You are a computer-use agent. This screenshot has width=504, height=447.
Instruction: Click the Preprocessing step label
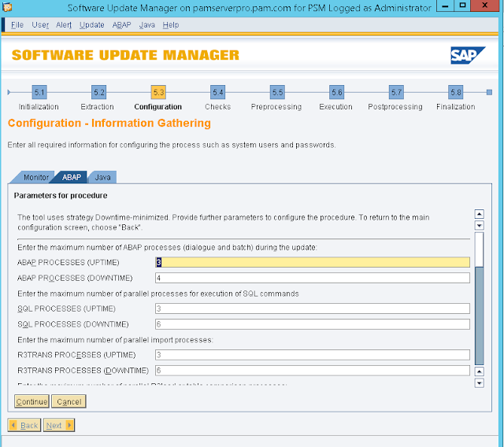[x=276, y=107]
